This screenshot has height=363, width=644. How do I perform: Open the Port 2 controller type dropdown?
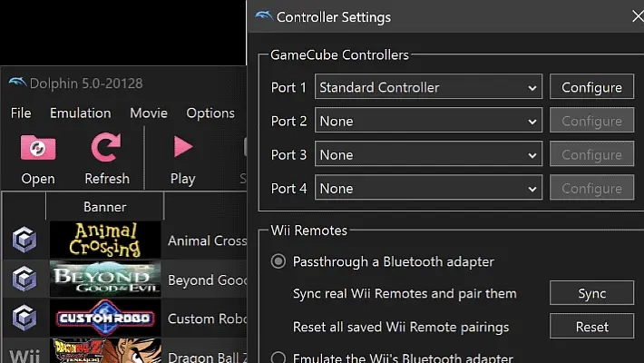[x=428, y=121]
